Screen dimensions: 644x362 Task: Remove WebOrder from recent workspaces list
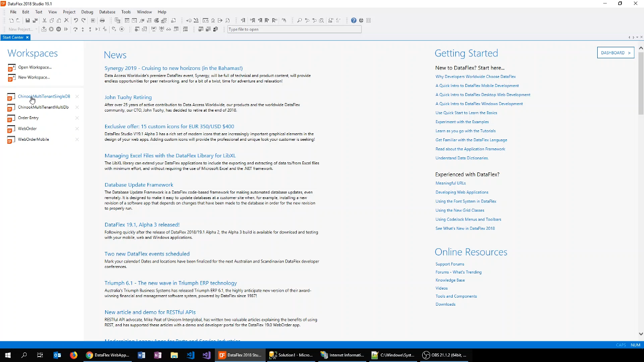(77, 129)
